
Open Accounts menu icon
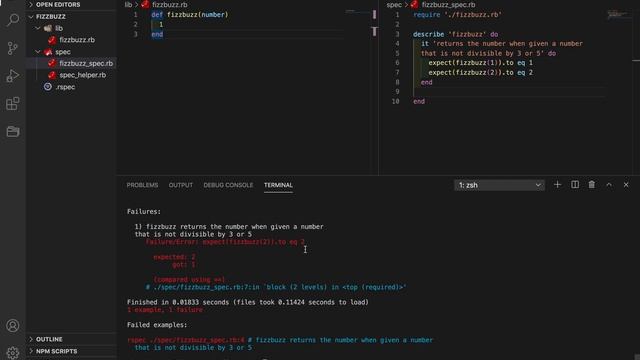(x=13, y=325)
